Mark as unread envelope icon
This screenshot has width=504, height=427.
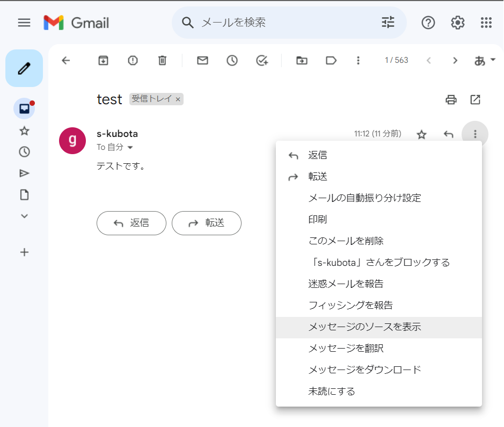[202, 61]
